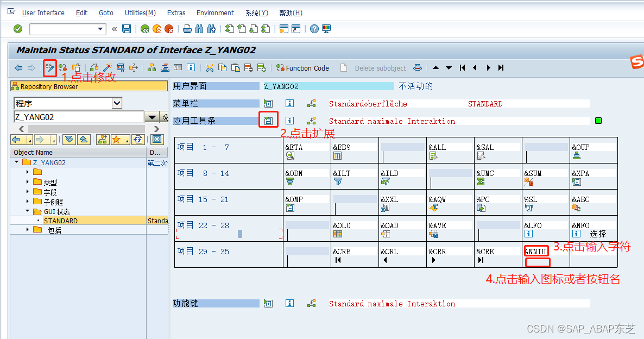The image size is (644, 339).
Task: Open the command field dropdown arrow
Action: tap(100, 29)
